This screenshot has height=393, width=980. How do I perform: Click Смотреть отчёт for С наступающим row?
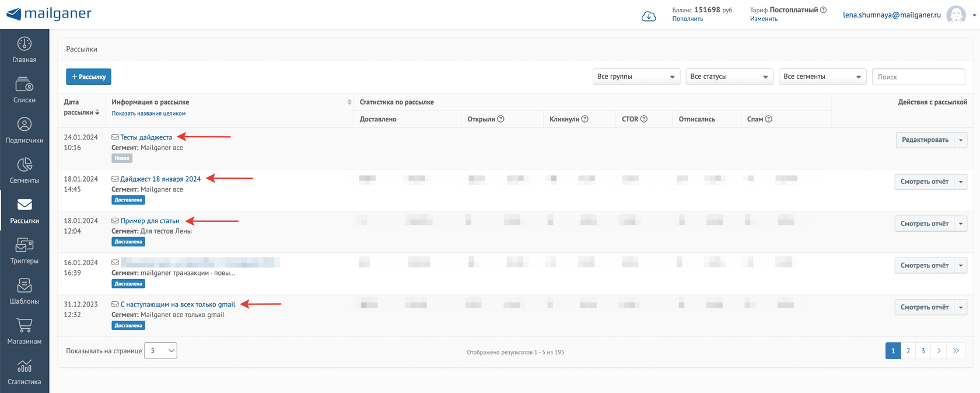coord(925,307)
